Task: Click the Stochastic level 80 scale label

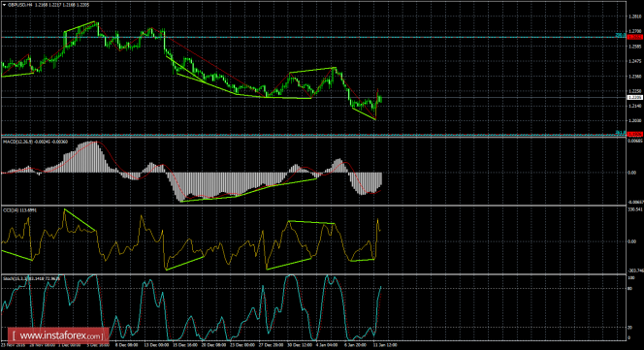Action: point(629,288)
